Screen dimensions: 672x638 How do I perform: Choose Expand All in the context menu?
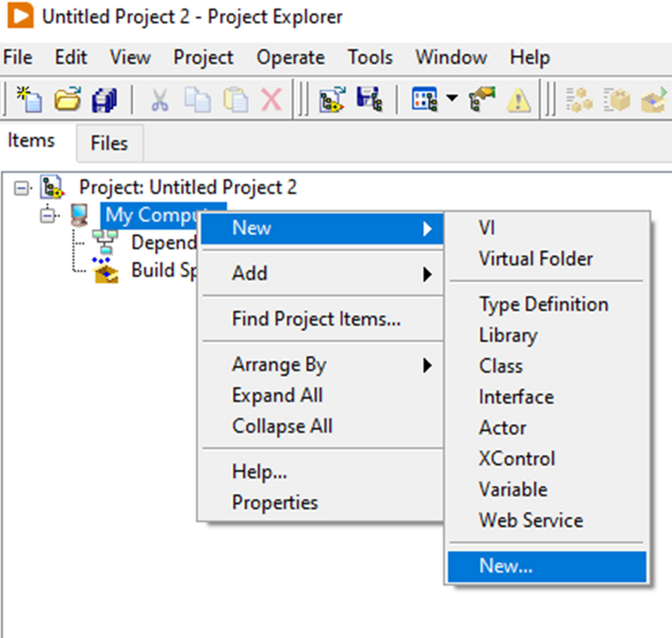(x=322, y=396)
